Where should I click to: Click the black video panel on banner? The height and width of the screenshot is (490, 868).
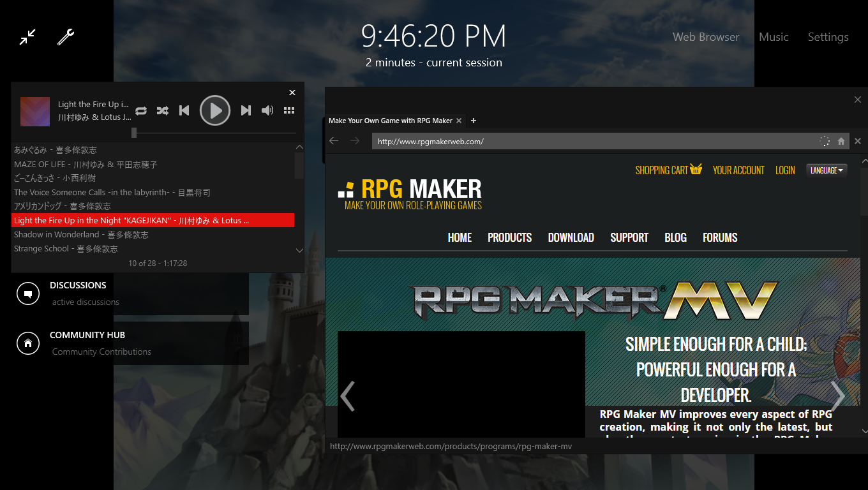461,383
